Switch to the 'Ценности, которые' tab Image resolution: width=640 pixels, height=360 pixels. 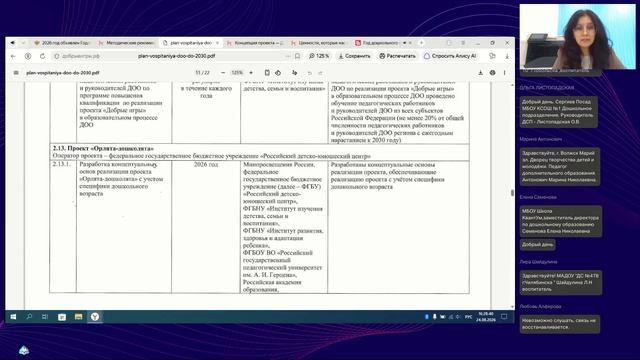(318, 42)
